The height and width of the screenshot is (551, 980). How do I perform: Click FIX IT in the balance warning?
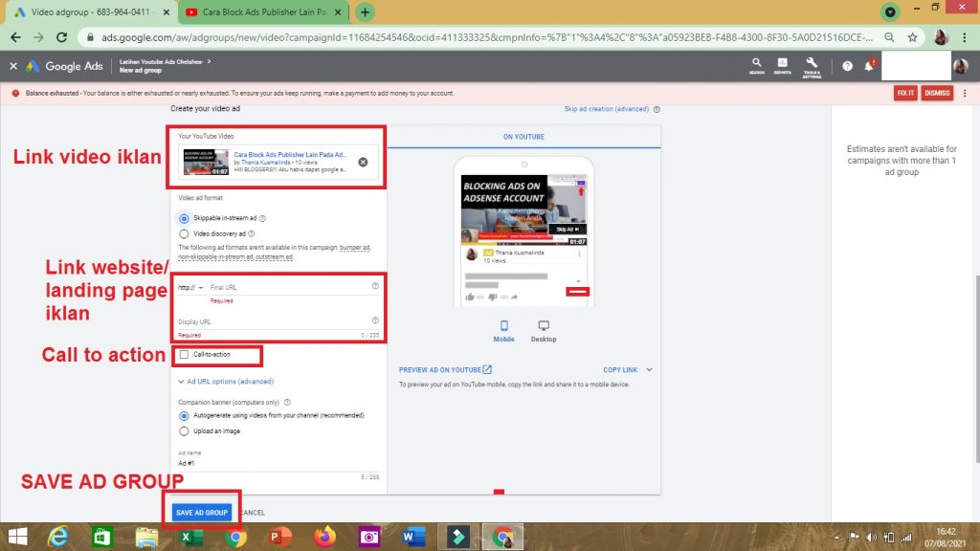click(x=904, y=93)
